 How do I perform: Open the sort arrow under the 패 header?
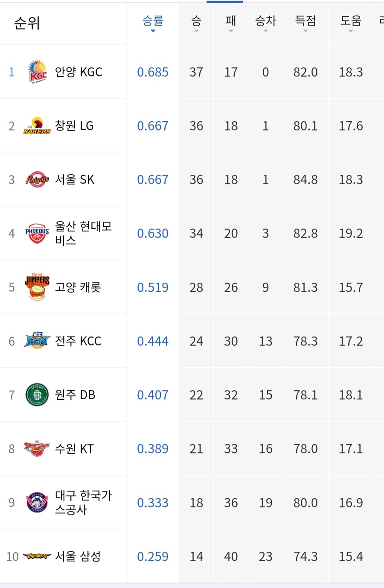(x=230, y=31)
